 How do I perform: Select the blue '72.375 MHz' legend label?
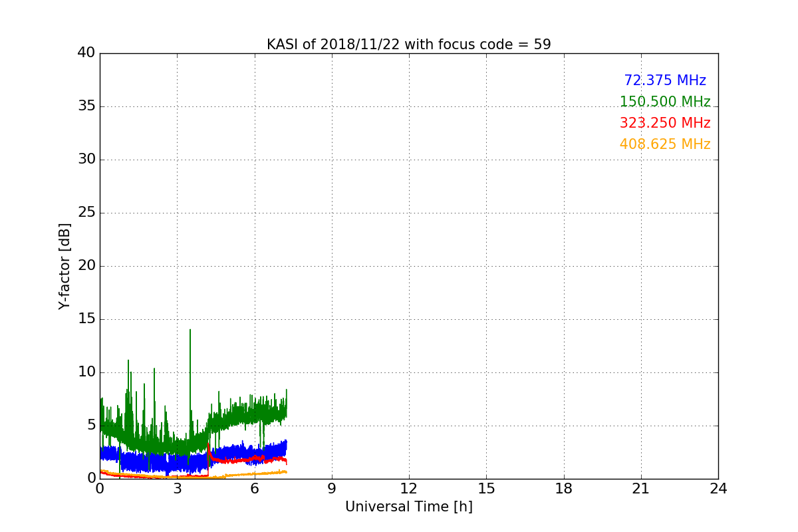coord(665,80)
